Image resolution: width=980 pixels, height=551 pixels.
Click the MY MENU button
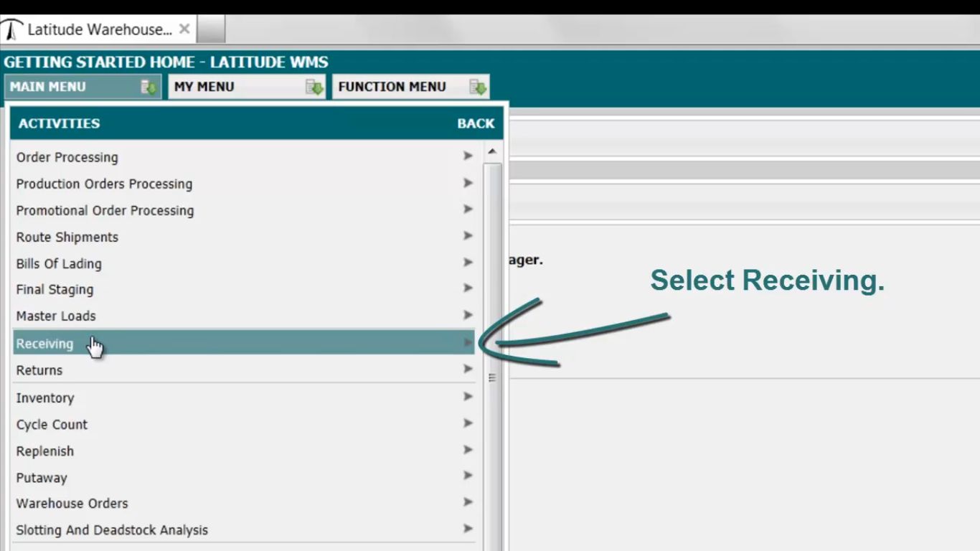[x=247, y=87]
